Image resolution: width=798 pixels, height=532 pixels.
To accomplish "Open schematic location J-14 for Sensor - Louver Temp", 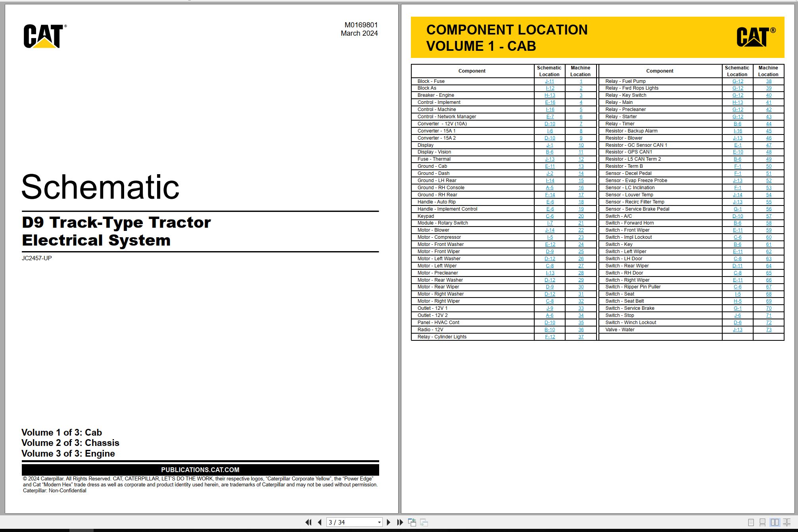I will tap(738, 195).
